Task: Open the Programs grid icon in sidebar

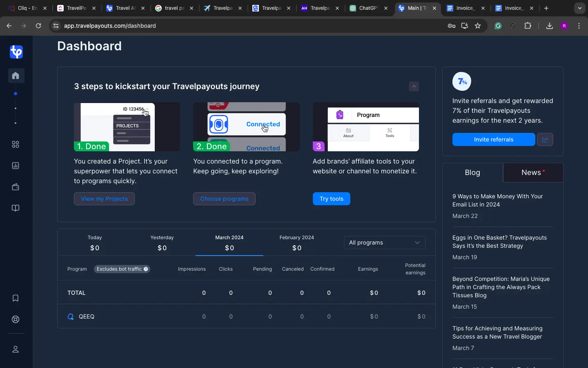Action: pos(16,144)
